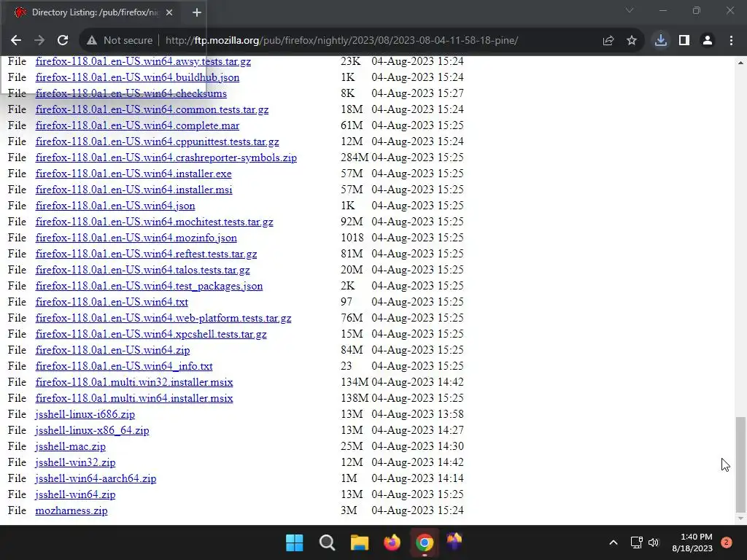Download the win64 installer.exe
The height and width of the screenshot is (560, 747).
pyautogui.click(x=133, y=174)
